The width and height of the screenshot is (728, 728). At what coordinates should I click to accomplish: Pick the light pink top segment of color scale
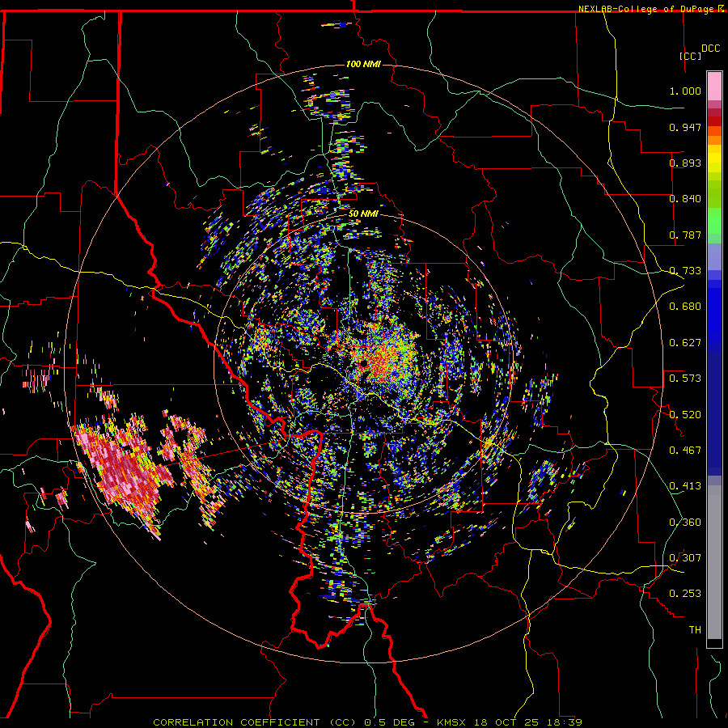(714, 87)
